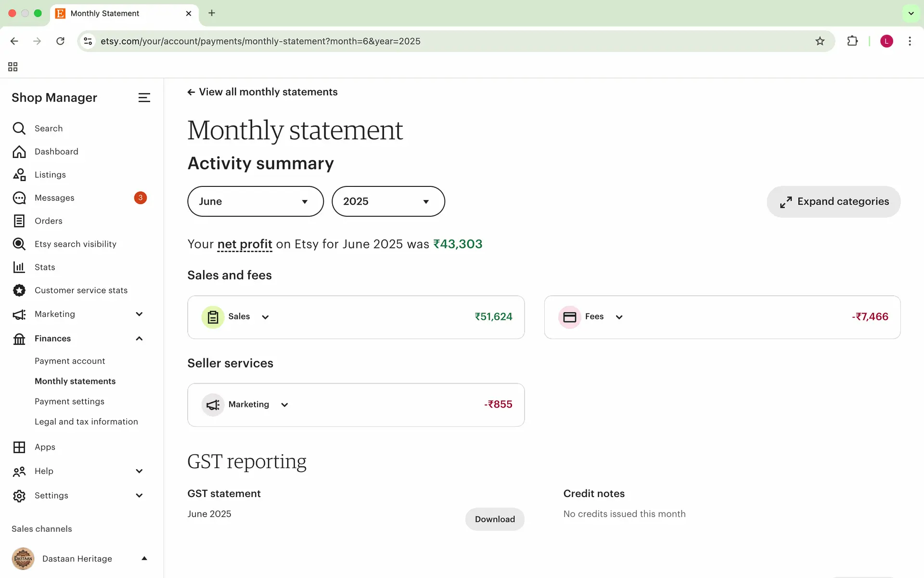Click 'No credits issued this month' text

[624, 514]
